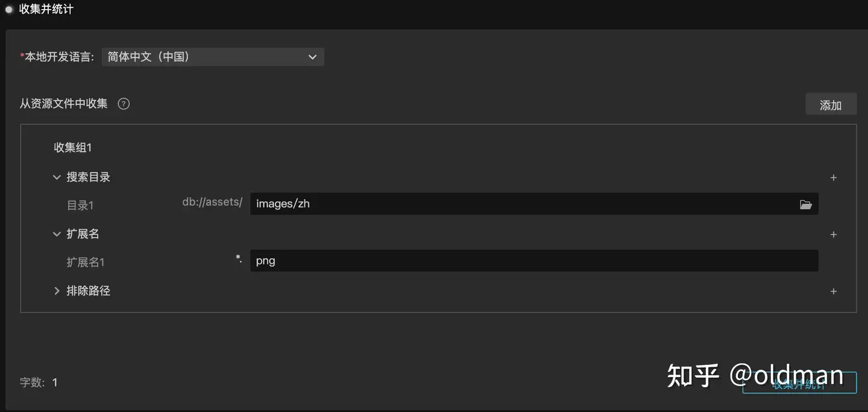Add a new extension with plus icon
The height and width of the screenshot is (412, 868).
coord(834,235)
